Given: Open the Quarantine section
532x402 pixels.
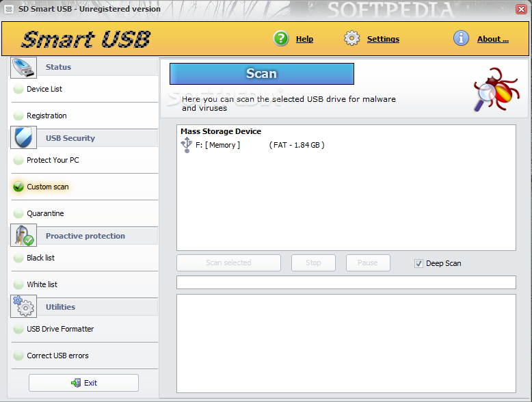Looking at the screenshot, I should (x=45, y=213).
